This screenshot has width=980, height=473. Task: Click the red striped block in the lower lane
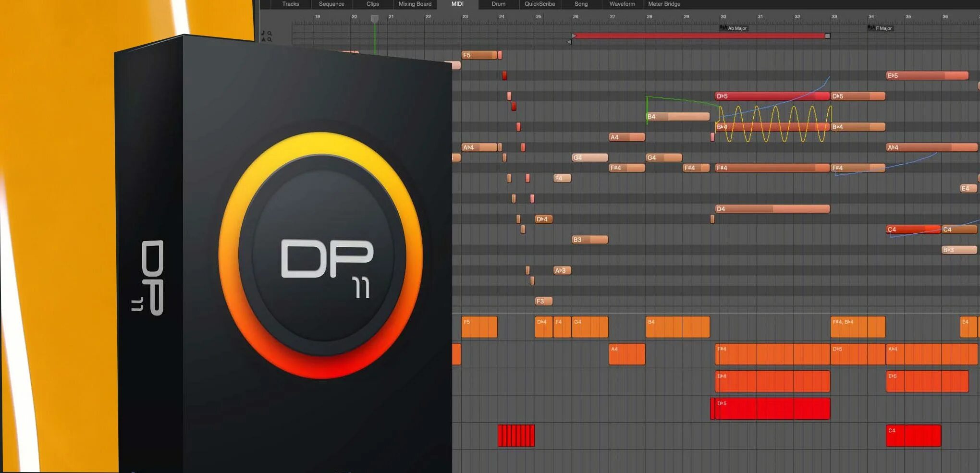coord(516,436)
